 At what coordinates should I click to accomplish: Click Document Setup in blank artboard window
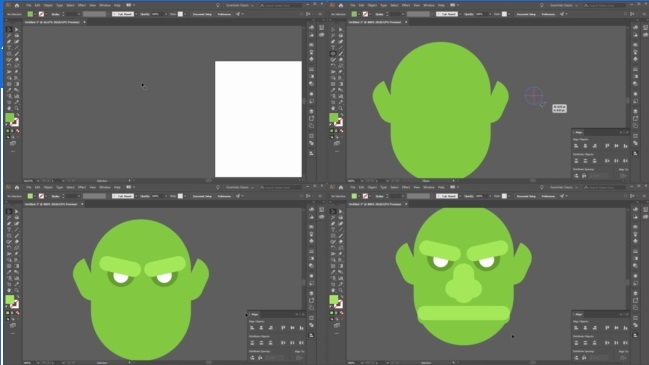tap(202, 14)
